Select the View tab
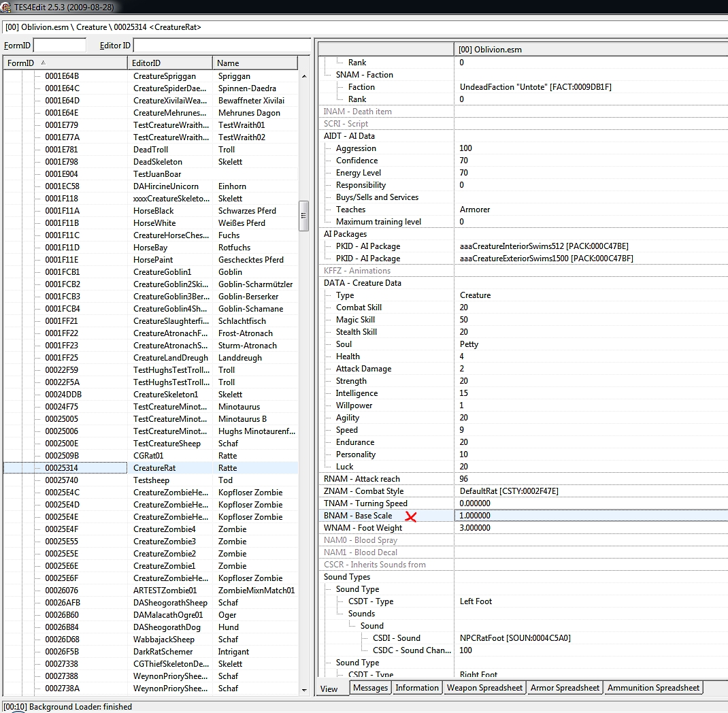 329,689
